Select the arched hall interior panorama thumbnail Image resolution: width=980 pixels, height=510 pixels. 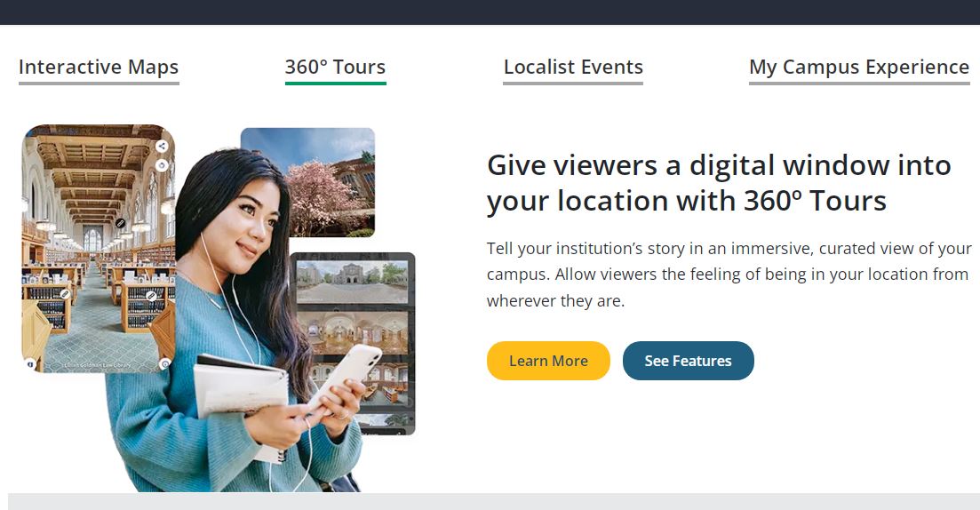click(352, 332)
